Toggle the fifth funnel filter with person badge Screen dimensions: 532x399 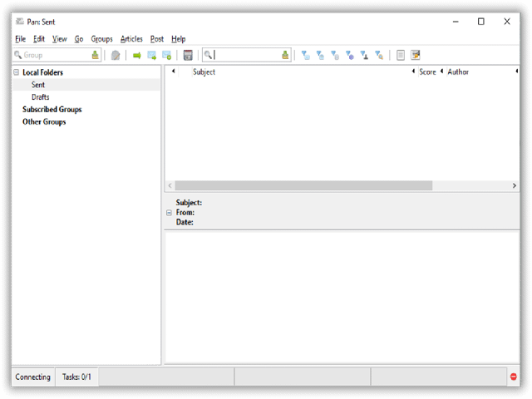[364, 55]
